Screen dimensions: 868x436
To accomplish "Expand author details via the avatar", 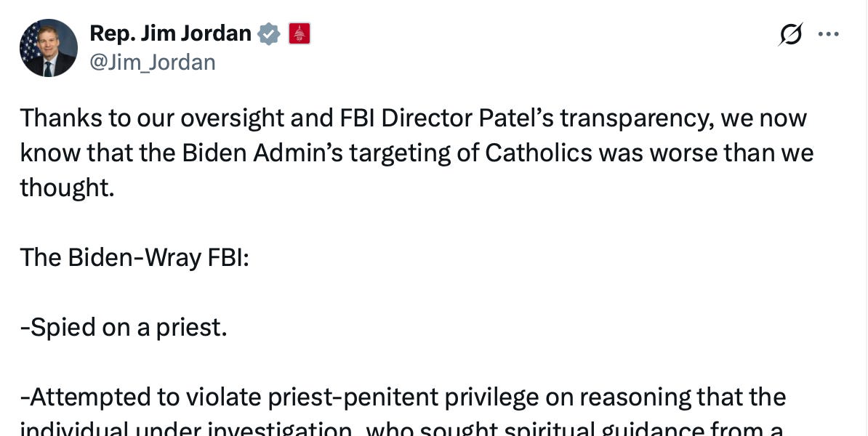I will [x=48, y=48].
